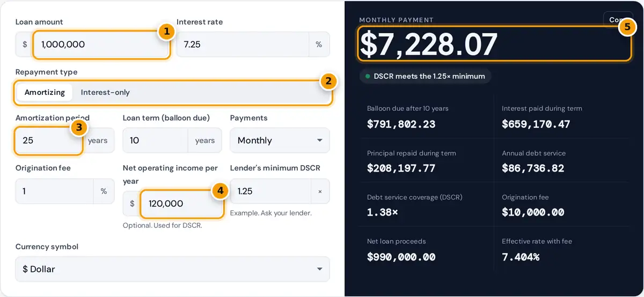Image resolution: width=644 pixels, height=297 pixels.
Task: Click the percent suffix of Interest rate
Action: (319, 44)
